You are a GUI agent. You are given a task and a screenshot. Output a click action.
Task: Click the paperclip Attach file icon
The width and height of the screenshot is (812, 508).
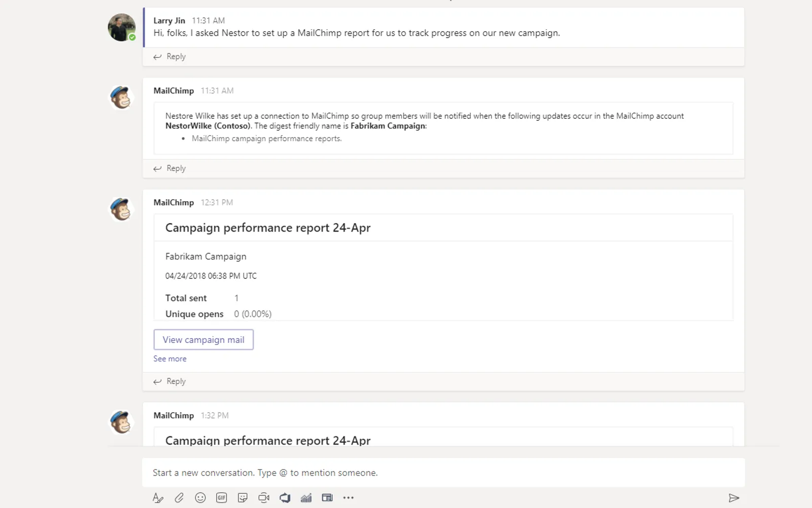[179, 498]
